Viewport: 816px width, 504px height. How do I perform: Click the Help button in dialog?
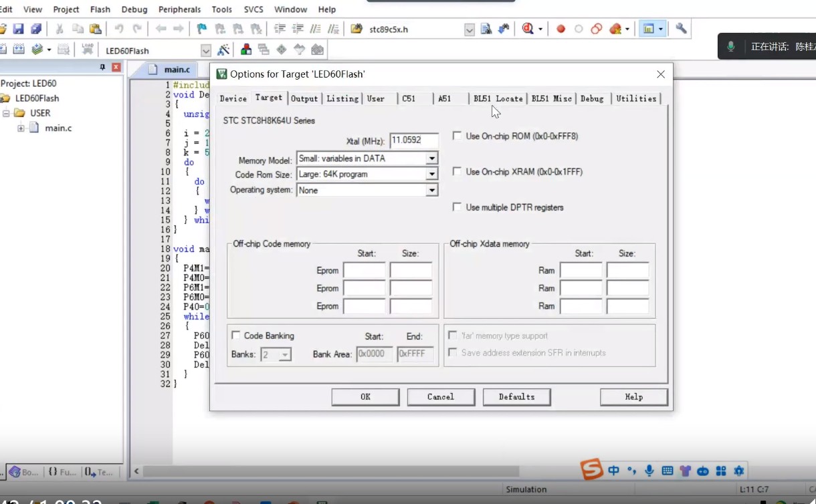pyautogui.click(x=634, y=397)
